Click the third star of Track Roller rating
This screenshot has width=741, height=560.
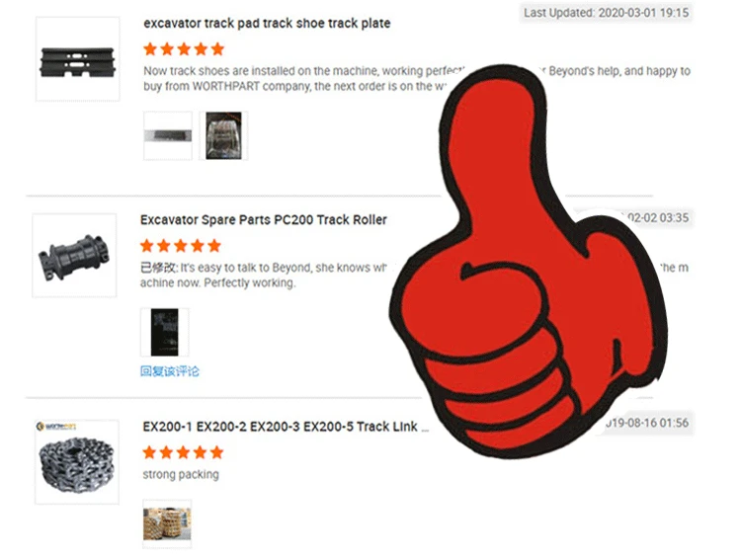pyautogui.click(x=181, y=246)
